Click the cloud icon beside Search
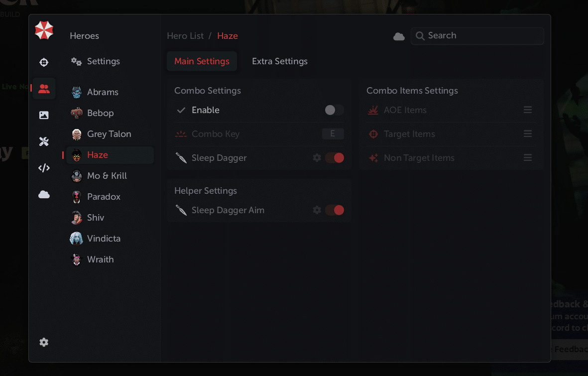 click(399, 36)
